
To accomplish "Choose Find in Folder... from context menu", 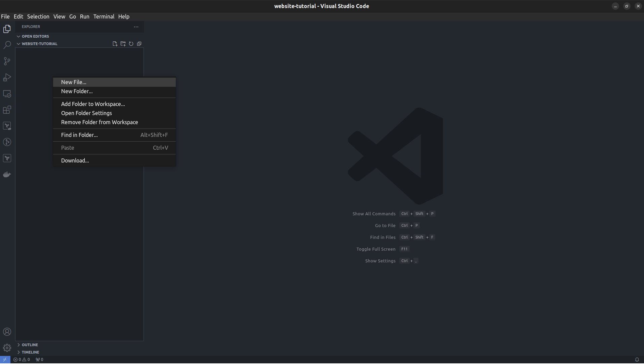I will pyautogui.click(x=114, y=135).
